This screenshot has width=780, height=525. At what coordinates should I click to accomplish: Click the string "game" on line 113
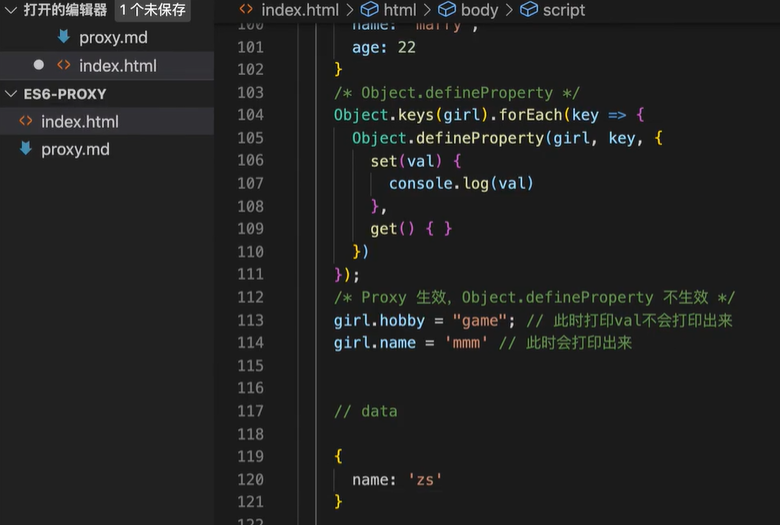tap(480, 320)
